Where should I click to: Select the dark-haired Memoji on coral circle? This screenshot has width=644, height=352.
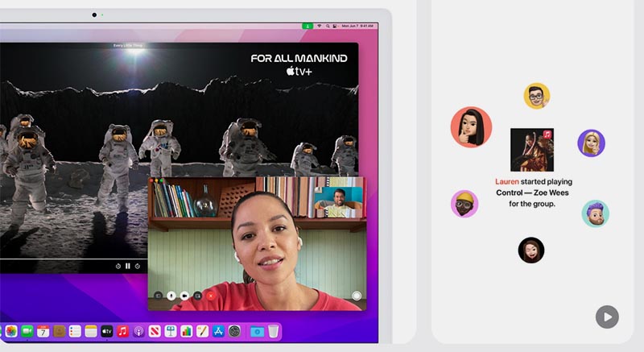[x=471, y=127]
